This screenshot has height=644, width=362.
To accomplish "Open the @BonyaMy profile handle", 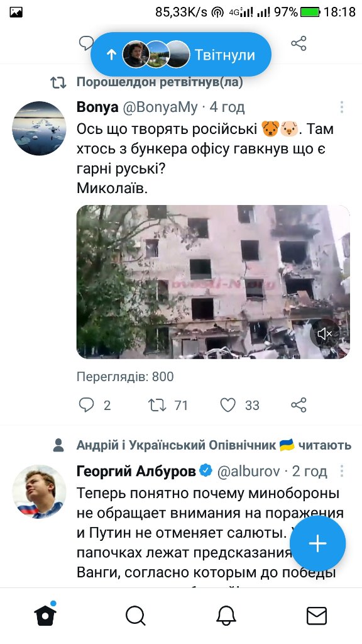I will (x=160, y=108).
